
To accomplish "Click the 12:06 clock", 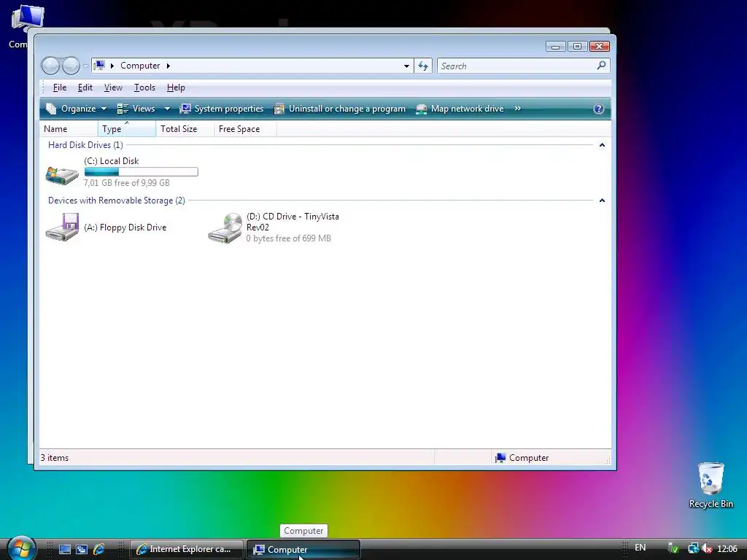I will click(x=727, y=549).
